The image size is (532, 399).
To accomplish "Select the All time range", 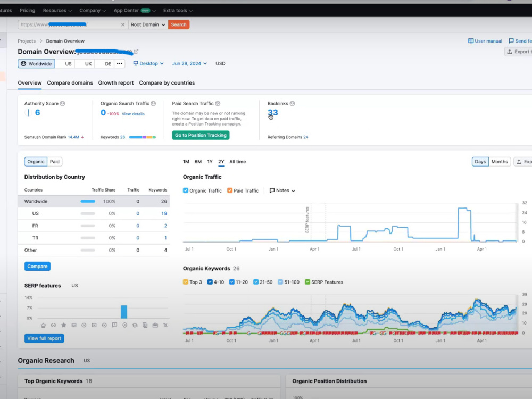I will pos(237,162).
